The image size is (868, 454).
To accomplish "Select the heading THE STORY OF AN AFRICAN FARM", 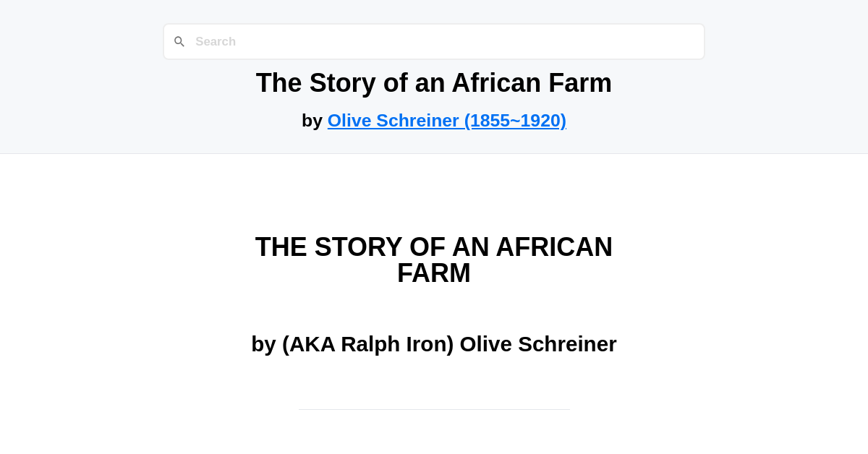I will [x=433, y=260].
